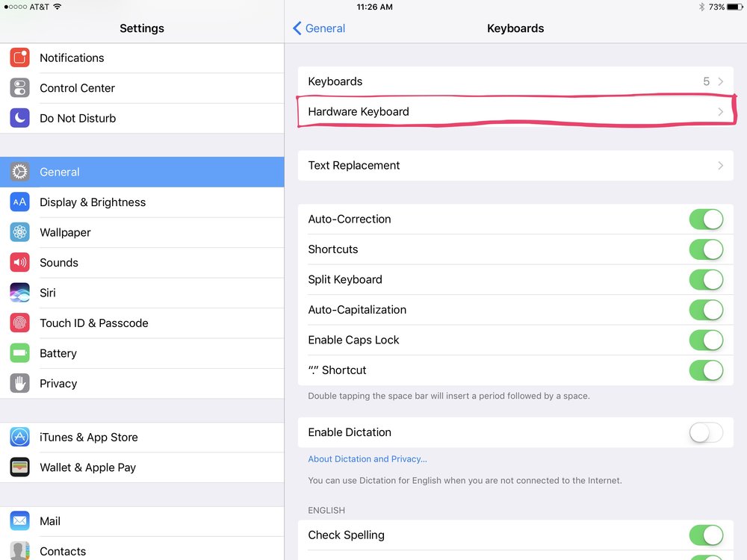747x560 pixels.
Task: Open the Hardware Keyboard chevron row
Action: click(x=515, y=112)
